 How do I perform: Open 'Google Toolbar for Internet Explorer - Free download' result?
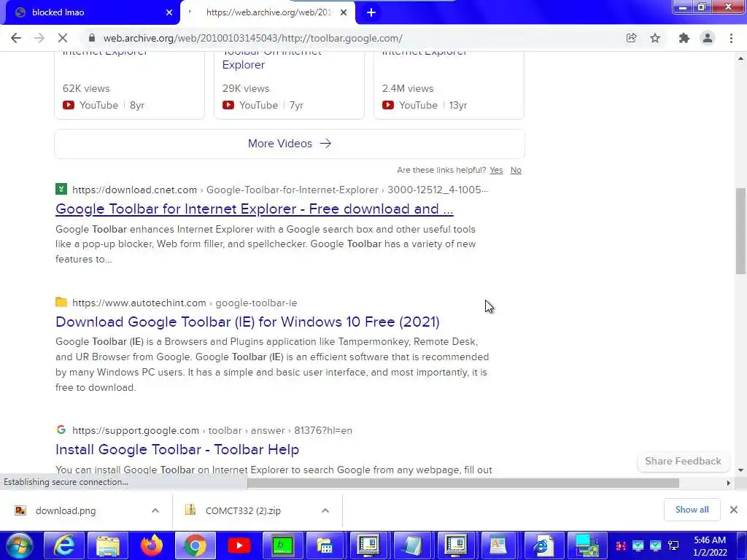255,209
